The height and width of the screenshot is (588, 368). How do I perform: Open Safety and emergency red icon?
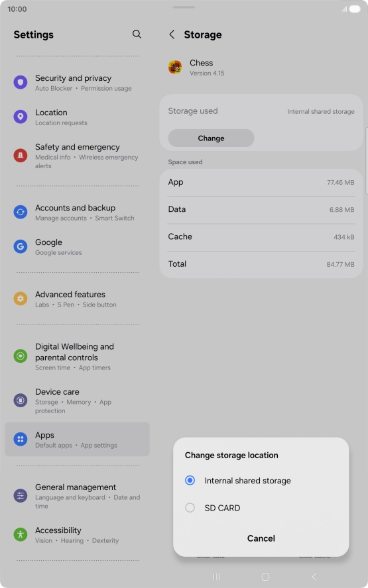[x=21, y=155]
